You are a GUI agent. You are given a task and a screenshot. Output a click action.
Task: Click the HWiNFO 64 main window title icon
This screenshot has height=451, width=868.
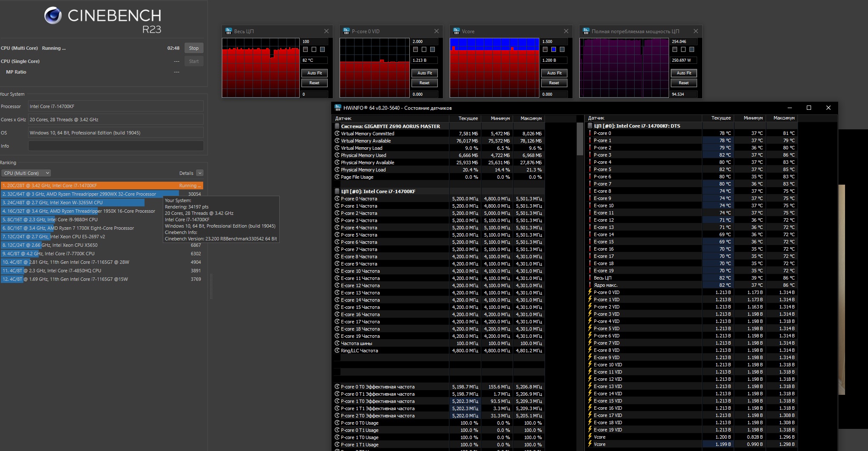[338, 108]
